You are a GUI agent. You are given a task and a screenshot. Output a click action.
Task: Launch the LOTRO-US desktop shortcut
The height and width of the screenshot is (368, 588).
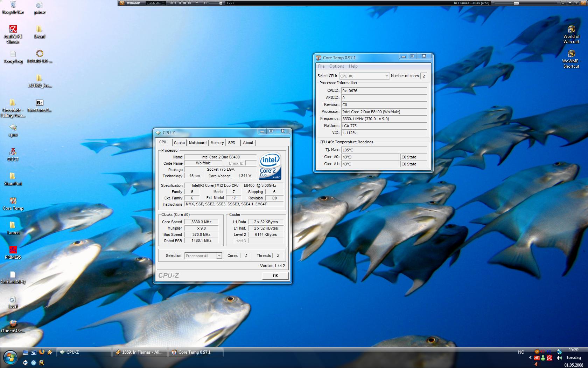(40, 56)
